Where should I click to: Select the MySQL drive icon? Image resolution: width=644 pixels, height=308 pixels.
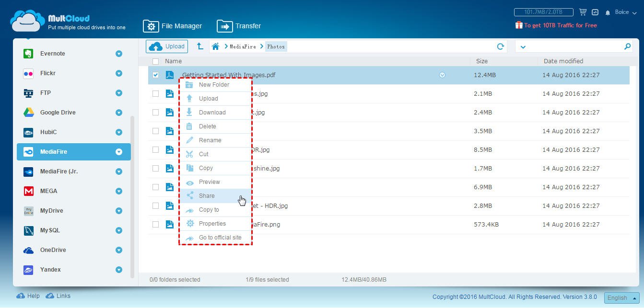point(28,230)
